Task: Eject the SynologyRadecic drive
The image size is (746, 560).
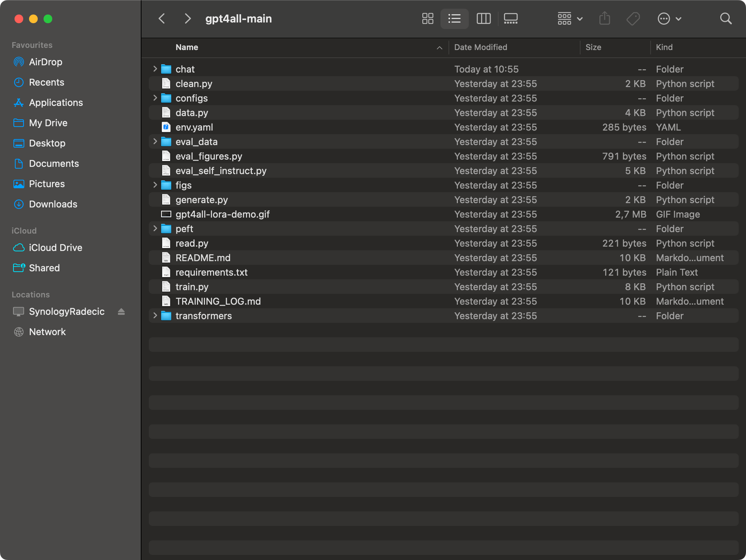Action: (x=121, y=312)
